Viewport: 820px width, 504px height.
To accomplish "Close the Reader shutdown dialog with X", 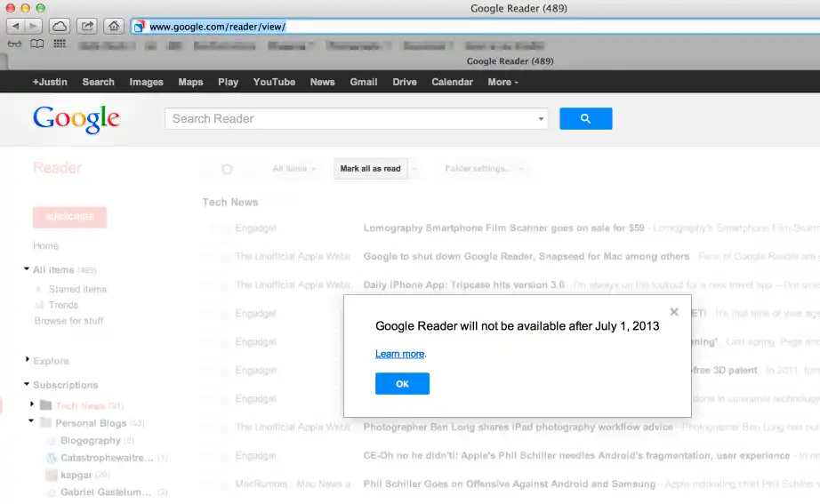I will [674, 312].
